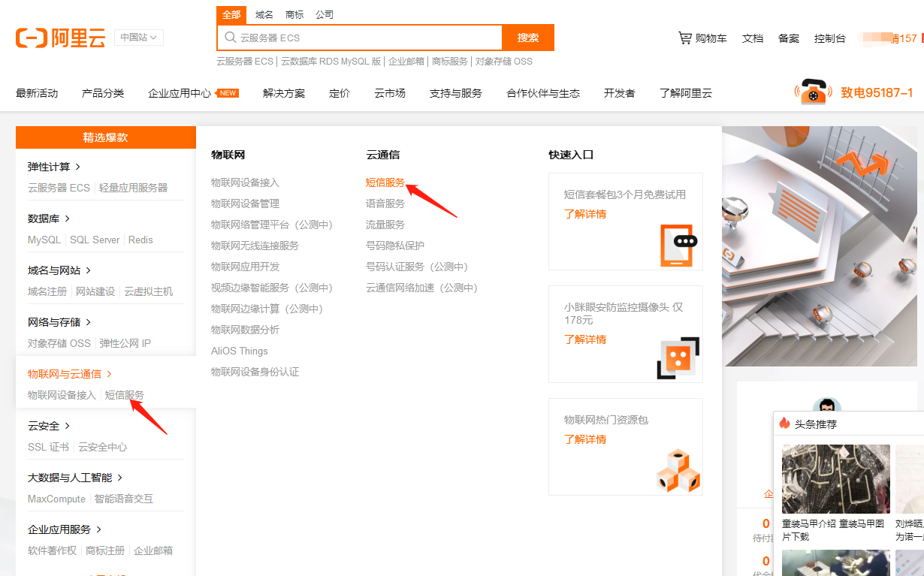Open the 文档 link
924x576 pixels.
click(753, 38)
